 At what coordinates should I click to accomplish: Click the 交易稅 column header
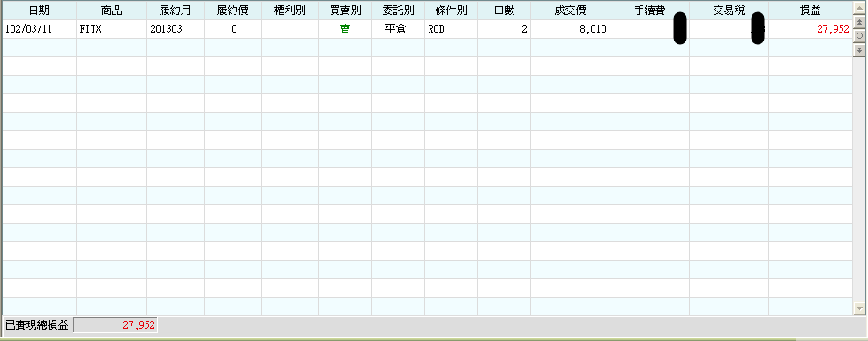pos(729,11)
